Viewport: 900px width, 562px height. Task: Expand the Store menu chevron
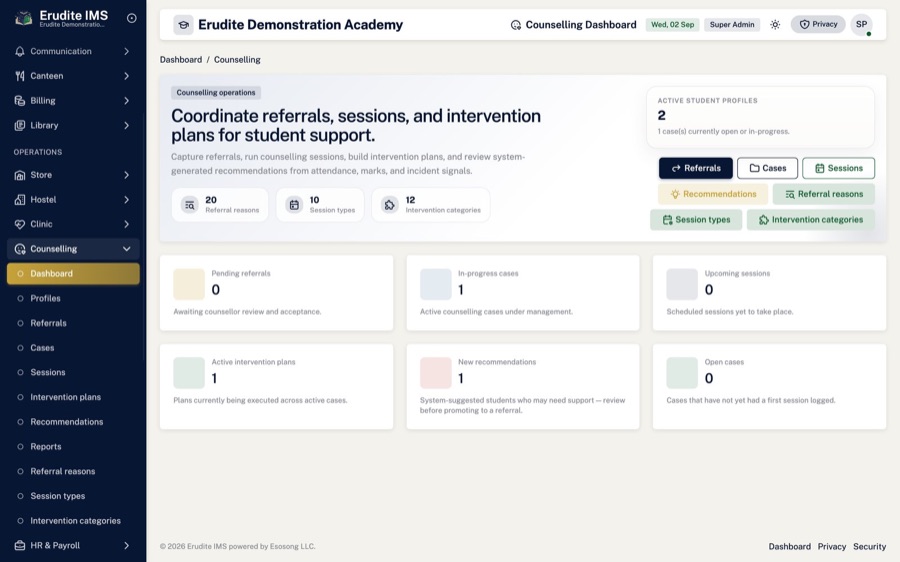pyautogui.click(x=126, y=175)
